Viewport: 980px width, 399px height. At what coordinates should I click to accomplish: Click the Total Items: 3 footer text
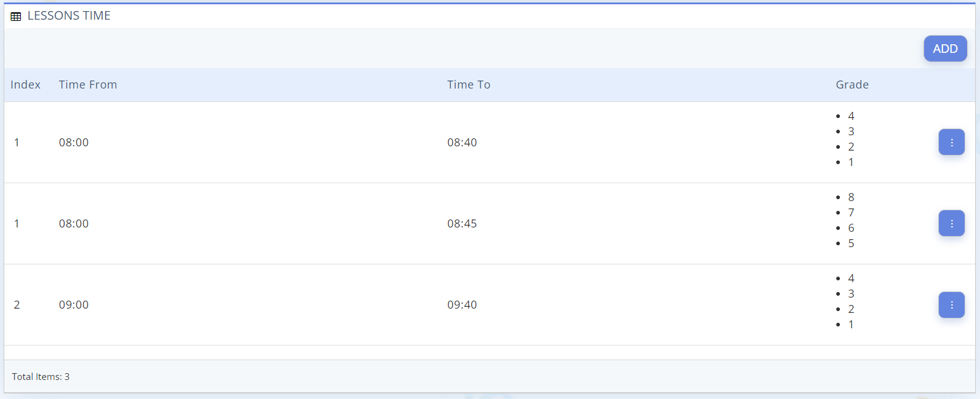41,377
